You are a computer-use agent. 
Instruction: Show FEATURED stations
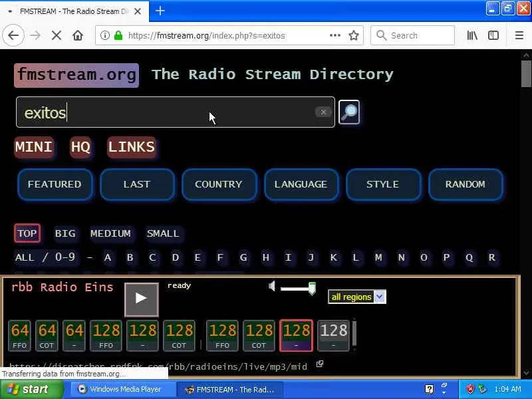[x=55, y=184]
